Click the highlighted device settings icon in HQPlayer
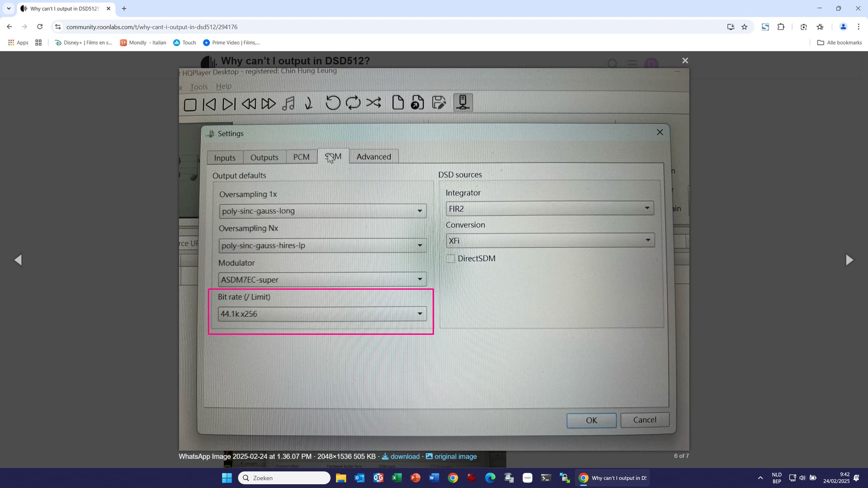 tap(463, 102)
